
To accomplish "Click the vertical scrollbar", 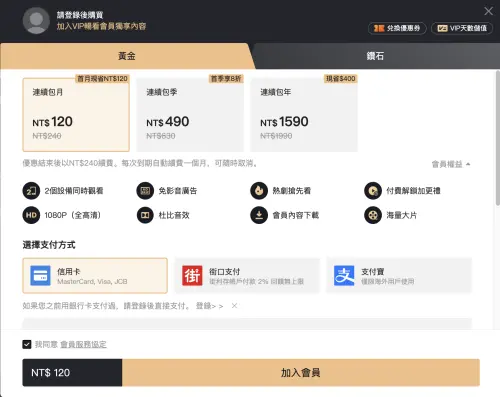I will [498, 138].
